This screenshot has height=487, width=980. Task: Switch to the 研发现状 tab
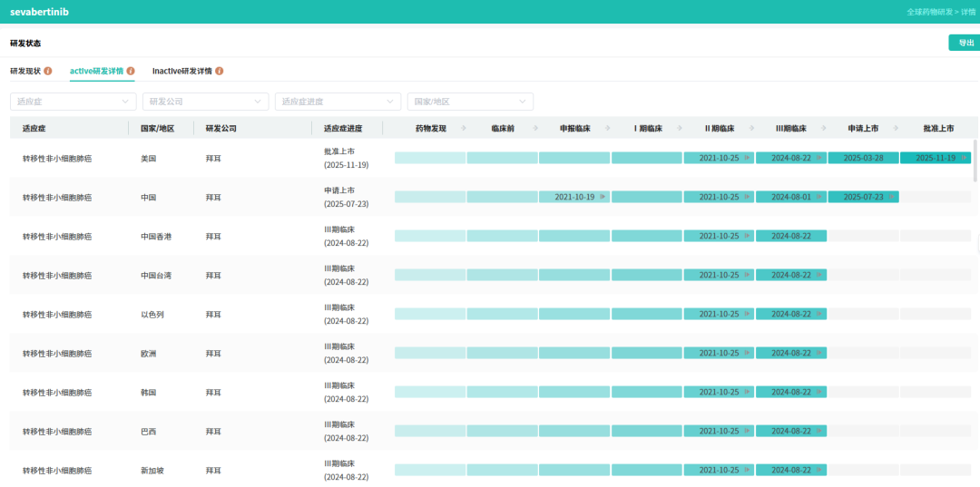click(x=24, y=71)
